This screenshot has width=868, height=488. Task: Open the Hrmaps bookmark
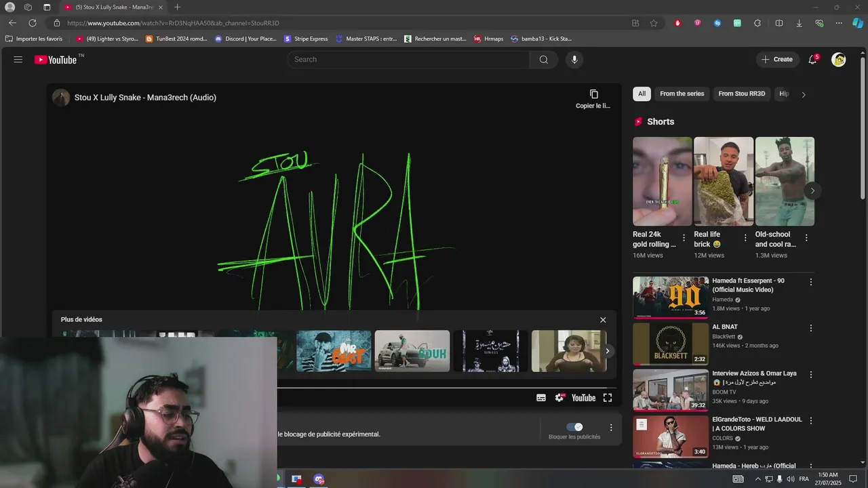pyautogui.click(x=488, y=39)
